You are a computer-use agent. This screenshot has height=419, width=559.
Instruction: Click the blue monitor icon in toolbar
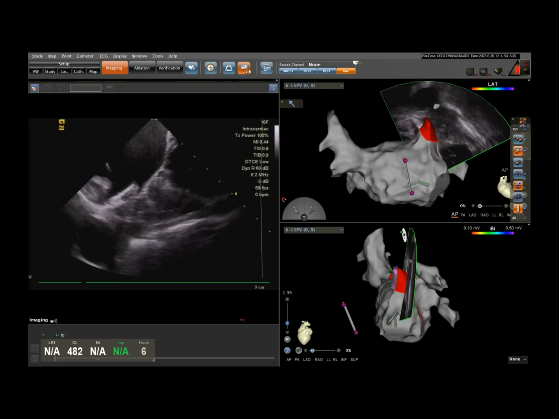coord(266,67)
